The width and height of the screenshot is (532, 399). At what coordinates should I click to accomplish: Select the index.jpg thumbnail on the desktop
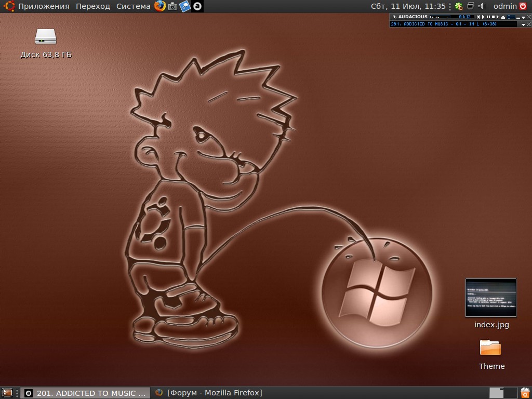click(491, 298)
